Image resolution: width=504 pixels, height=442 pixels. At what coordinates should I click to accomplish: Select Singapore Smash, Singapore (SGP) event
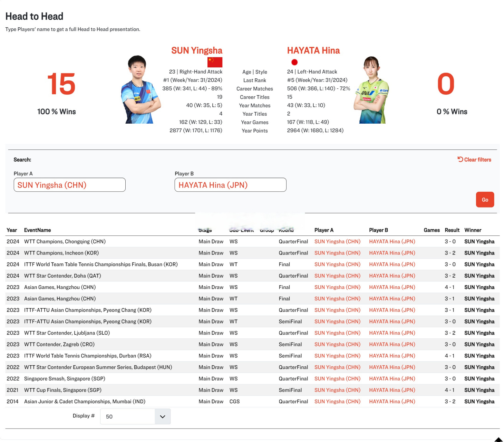[x=65, y=378]
